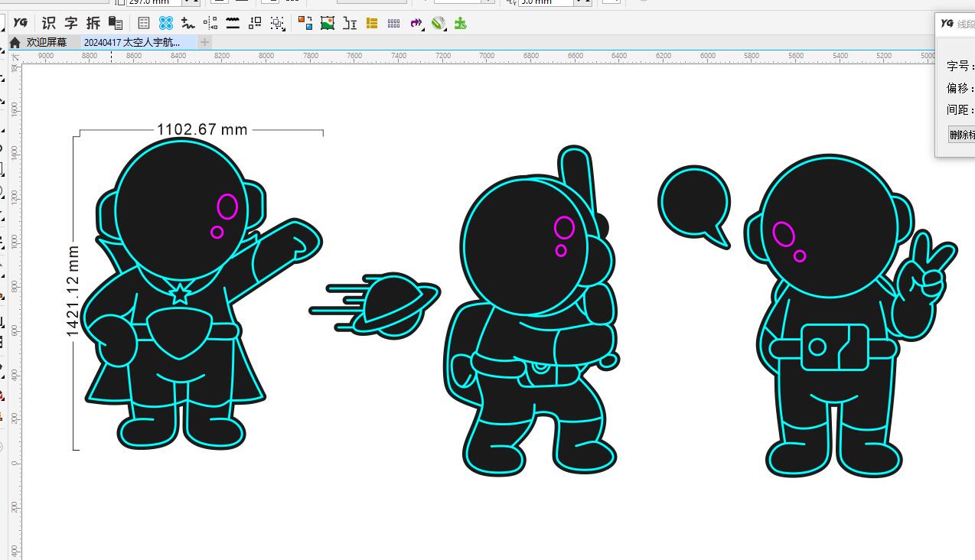This screenshot has height=560, width=975.
Task: Click the dark document pages icon
Action: click(x=116, y=23)
